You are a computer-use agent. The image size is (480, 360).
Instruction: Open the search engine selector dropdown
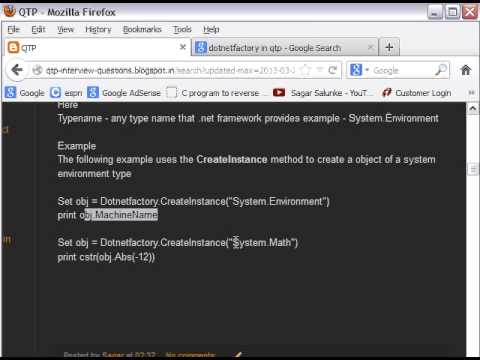[359, 70]
